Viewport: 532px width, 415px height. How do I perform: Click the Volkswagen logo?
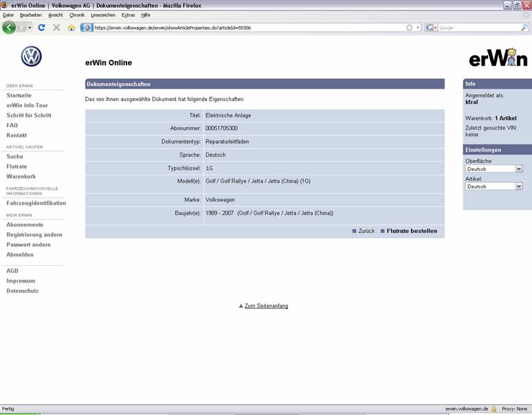(31, 56)
